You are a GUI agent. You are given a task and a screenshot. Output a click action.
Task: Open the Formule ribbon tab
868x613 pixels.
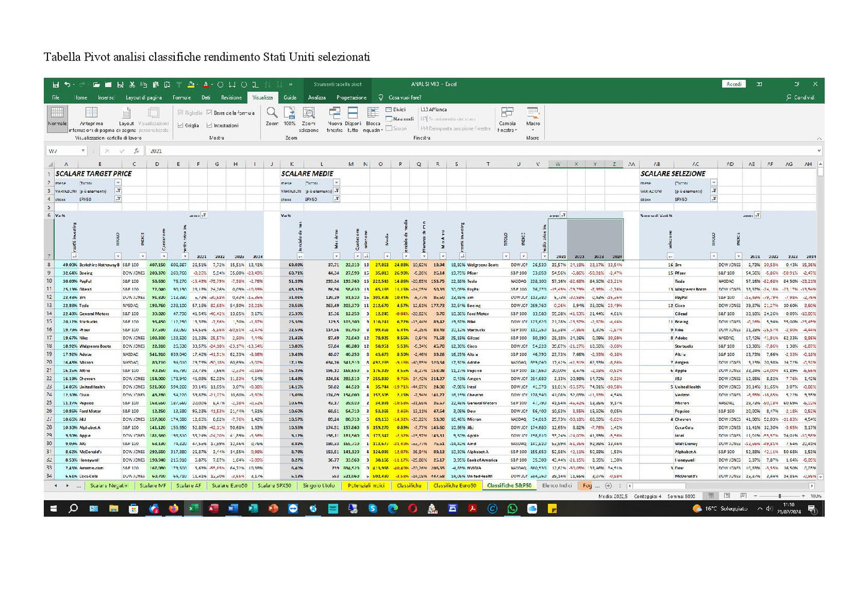coord(181,97)
